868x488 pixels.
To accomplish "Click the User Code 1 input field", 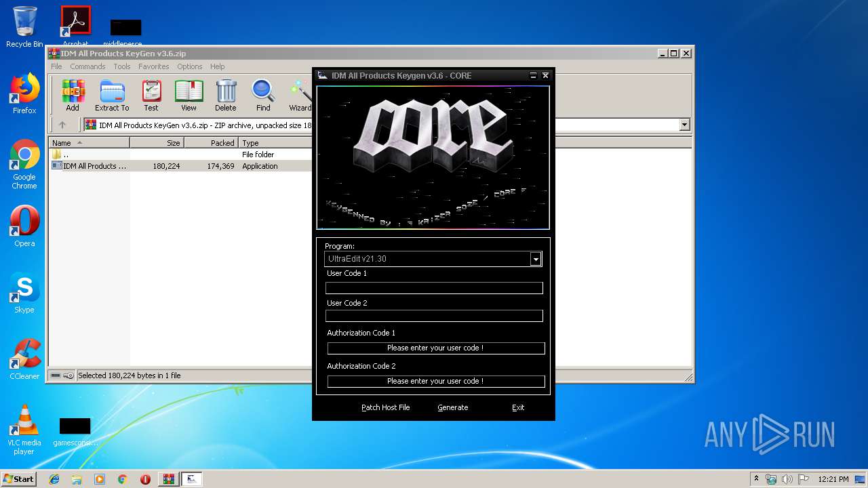I will tap(434, 288).
